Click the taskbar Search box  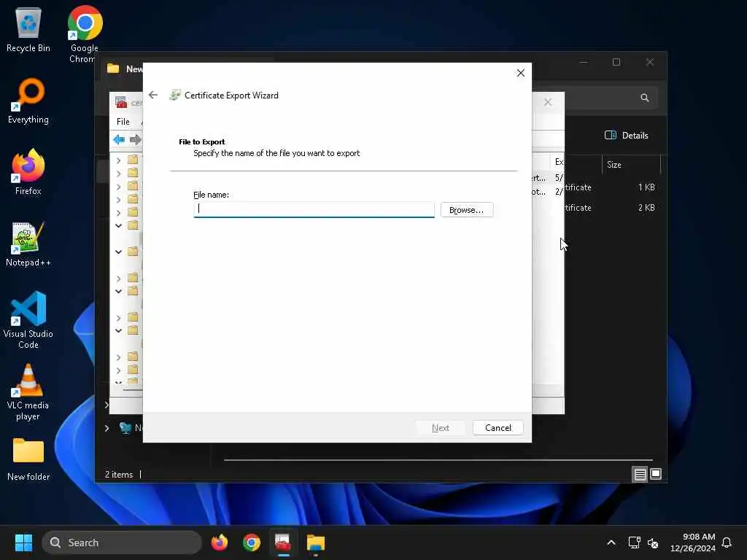pos(122,542)
